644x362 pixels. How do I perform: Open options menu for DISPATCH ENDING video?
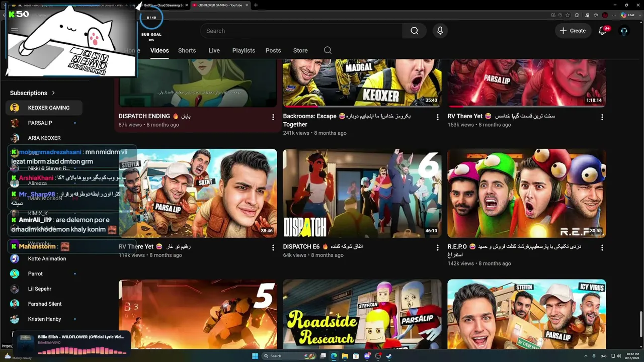(x=273, y=117)
